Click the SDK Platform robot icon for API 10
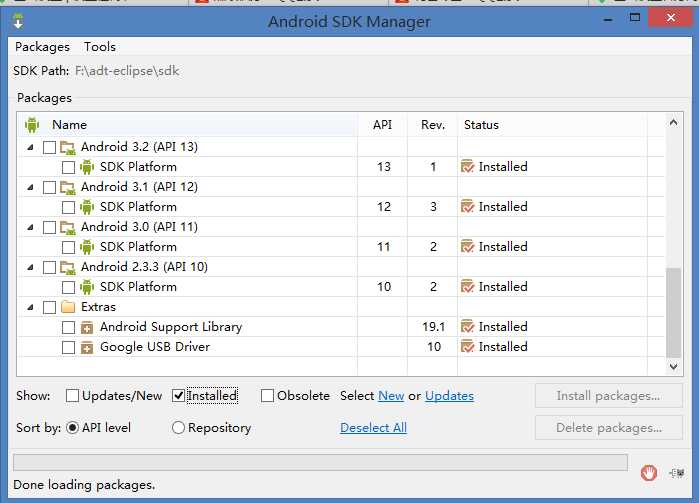The height and width of the screenshot is (503, 699). [87, 287]
